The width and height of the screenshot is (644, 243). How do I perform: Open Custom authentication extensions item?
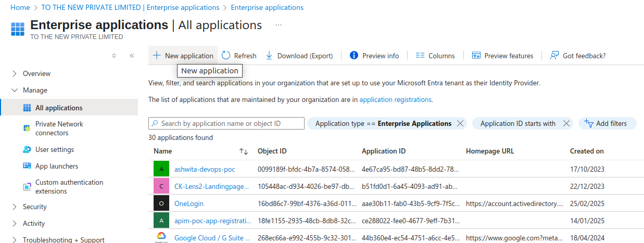69,186
